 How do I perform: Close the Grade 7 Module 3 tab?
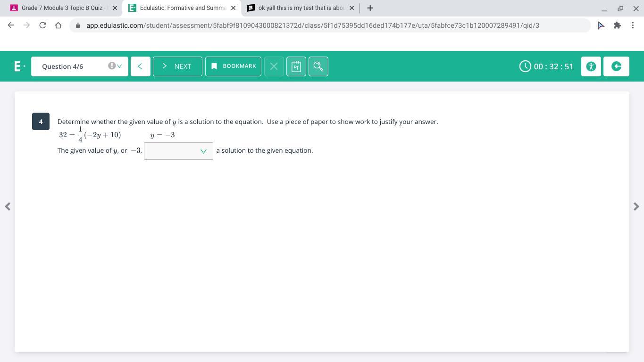pos(115,8)
